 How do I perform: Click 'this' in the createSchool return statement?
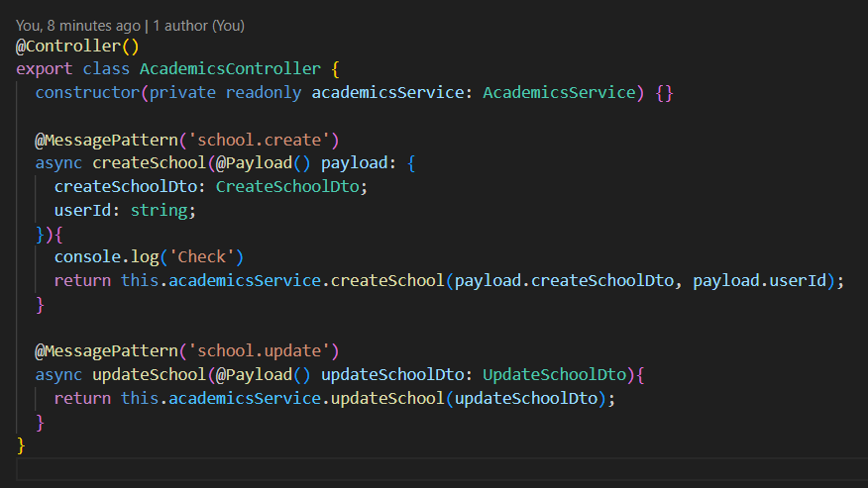click(140, 280)
